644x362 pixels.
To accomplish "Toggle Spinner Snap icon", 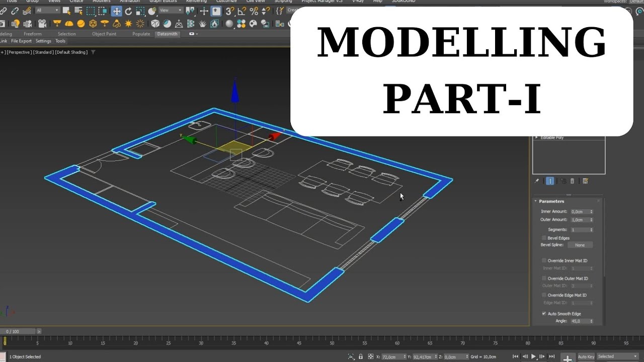I will 265,11.
